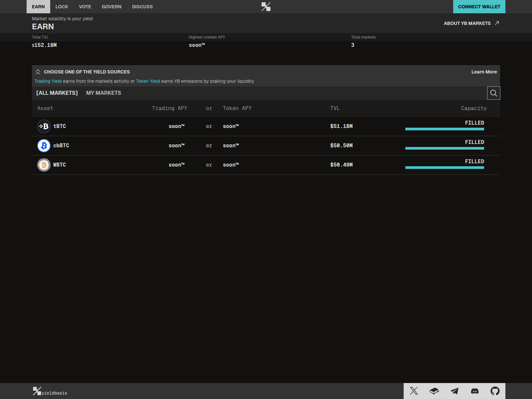Click the CONNECT WALLET button

[x=479, y=7]
